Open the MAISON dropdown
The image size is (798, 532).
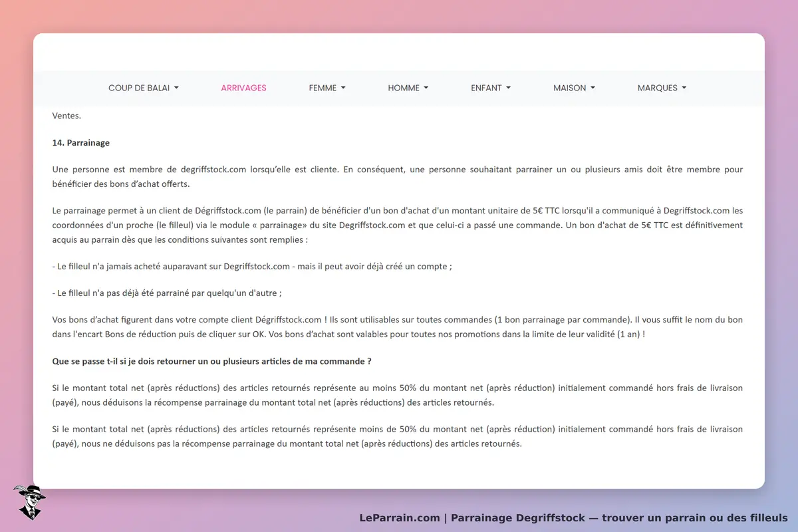[x=574, y=88]
